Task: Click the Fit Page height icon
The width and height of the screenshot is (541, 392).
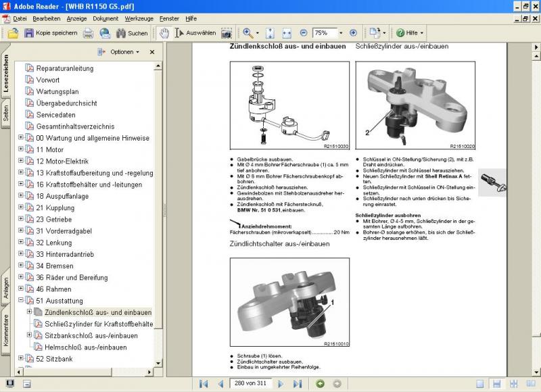Action: [x=270, y=33]
